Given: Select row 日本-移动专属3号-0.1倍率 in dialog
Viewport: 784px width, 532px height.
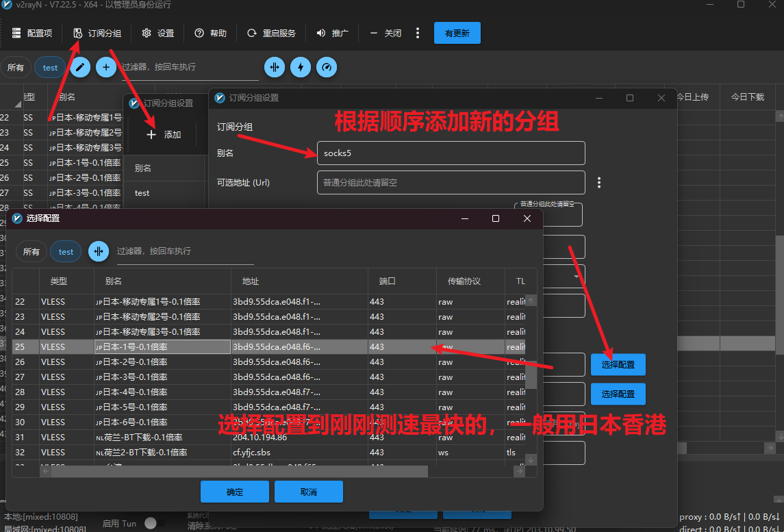Looking at the screenshot, I should (x=269, y=331).
